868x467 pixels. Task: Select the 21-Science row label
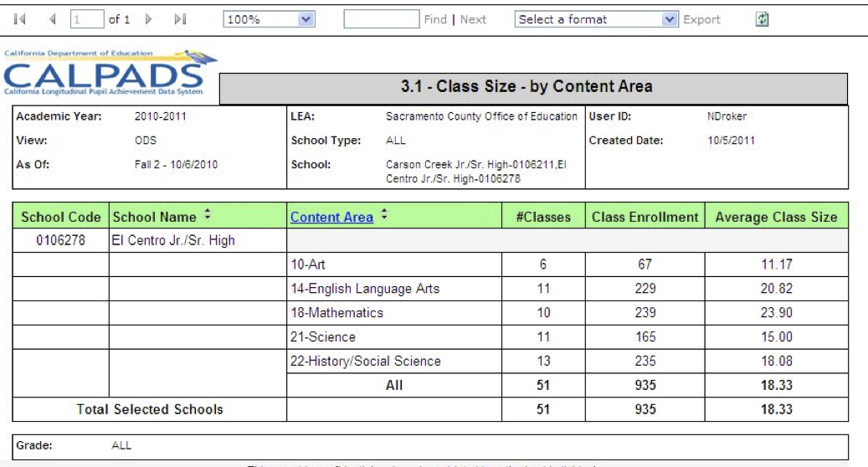coord(323,337)
